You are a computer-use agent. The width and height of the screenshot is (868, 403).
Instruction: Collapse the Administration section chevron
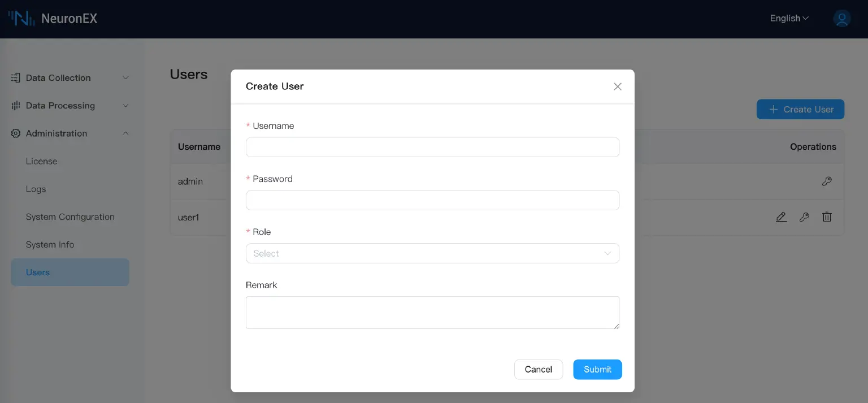click(125, 133)
